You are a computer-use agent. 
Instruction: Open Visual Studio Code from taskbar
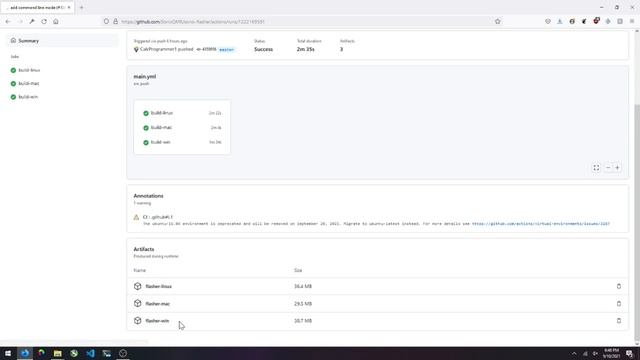tap(90, 353)
